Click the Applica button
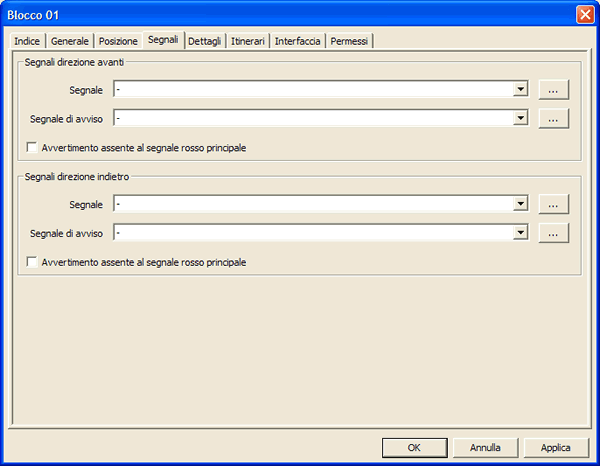 click(x=556, y=447)
